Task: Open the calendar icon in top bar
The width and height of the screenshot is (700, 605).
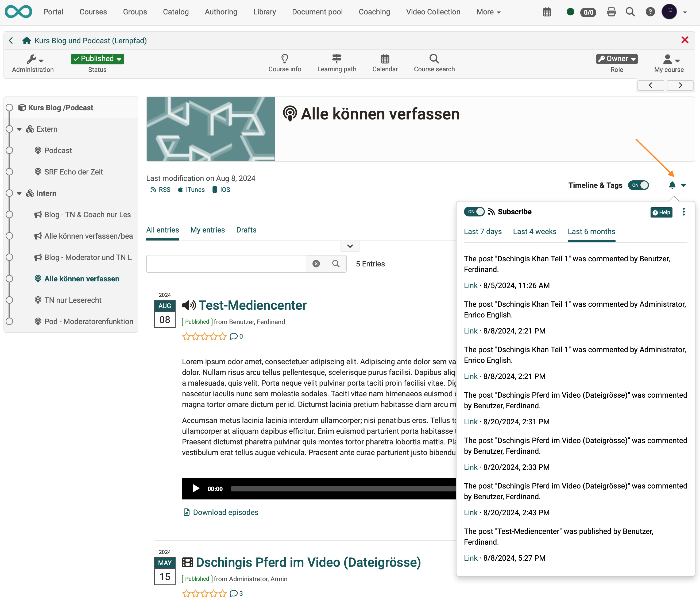Action: (547, 12)
